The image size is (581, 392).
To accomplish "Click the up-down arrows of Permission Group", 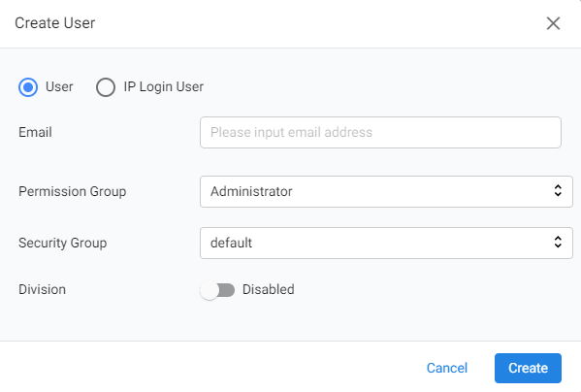I will [x=558, y=191].
